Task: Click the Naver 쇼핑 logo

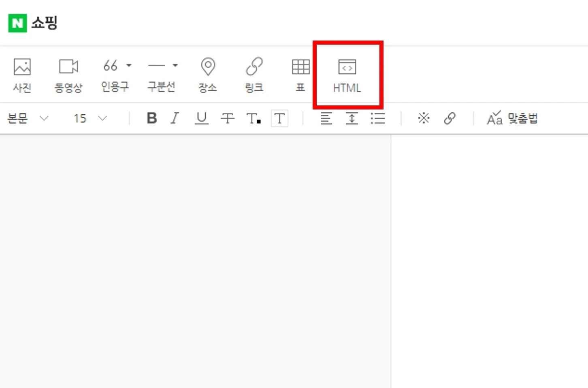Action: click(x=33, y=23)
